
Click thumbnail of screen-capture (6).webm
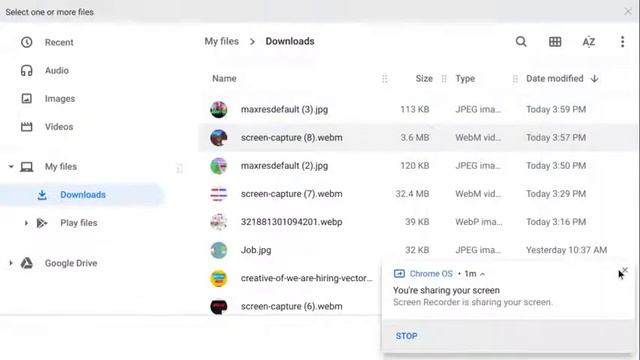(219, 307)
